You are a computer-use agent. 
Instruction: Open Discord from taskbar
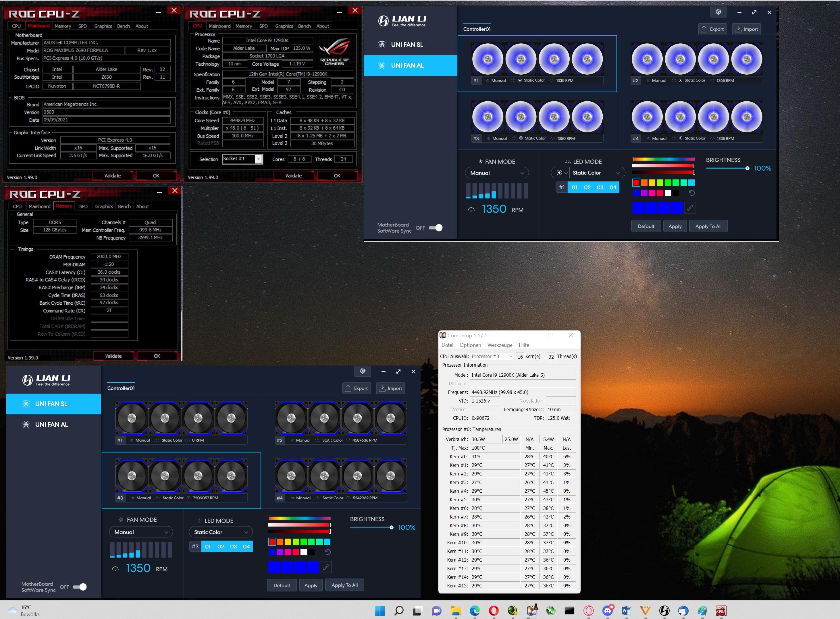(608, 611)
